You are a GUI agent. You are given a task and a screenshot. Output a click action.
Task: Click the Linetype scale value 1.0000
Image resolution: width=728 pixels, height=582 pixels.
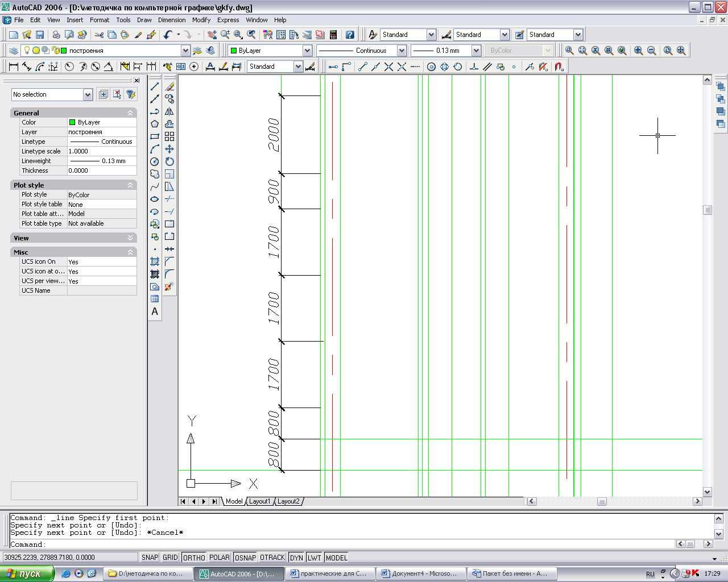pyautogui.click(x=102, y=151)
